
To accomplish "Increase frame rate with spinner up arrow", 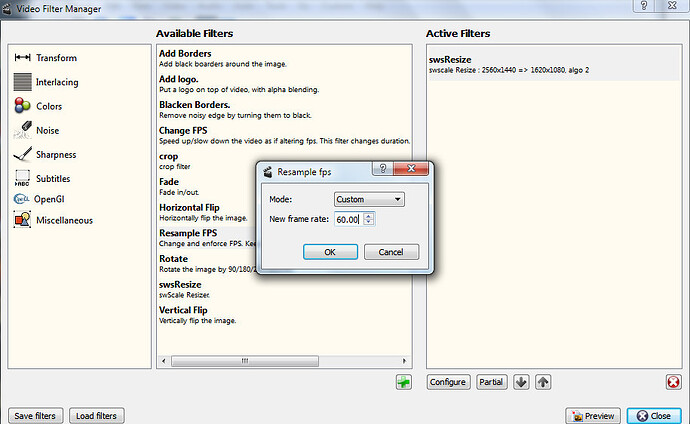I will coord(369,216).
